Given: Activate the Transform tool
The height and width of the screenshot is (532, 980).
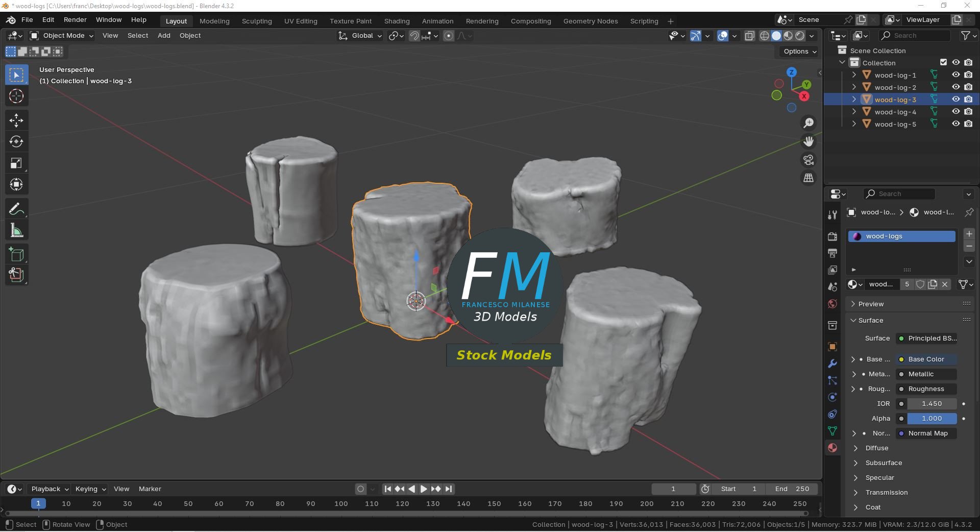Looking at the screenshot, I should pos(16,184).
